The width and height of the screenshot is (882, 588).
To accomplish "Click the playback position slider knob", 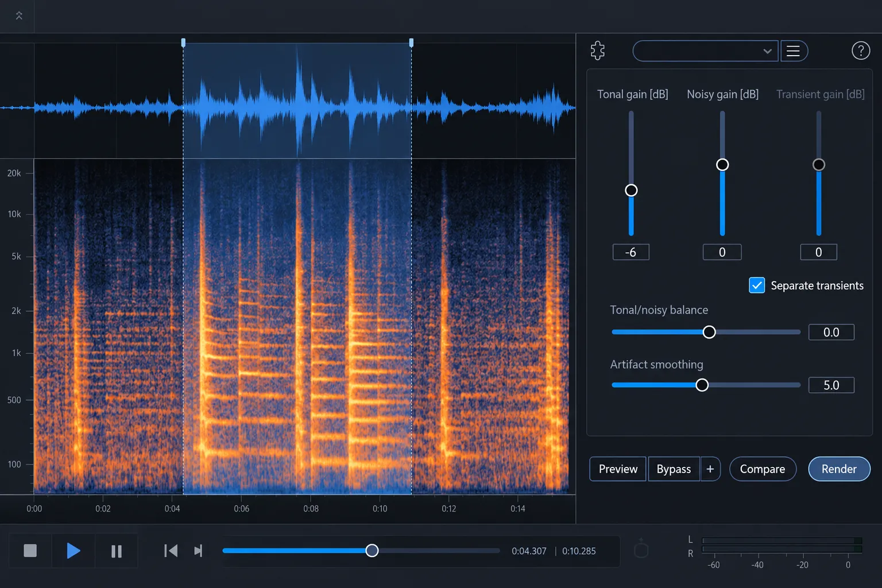I will pyautogui.click(x=372, y=551).
